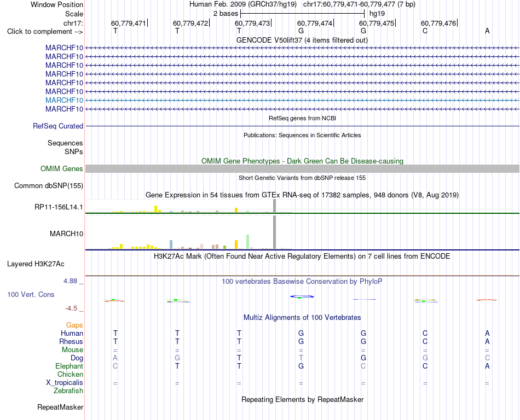Click the "chr17:" base position label
The image size is (520, 420).
73,23
